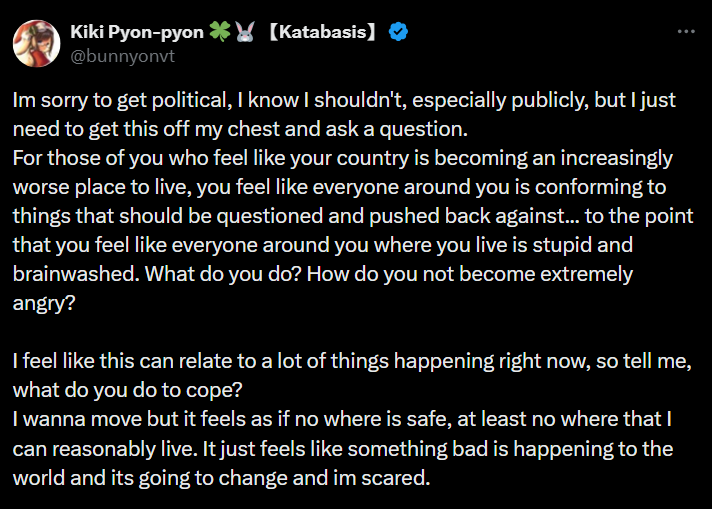Click the blue verified checkmark badge
Viewport: 712px width, 509px height.
point(398,32)
